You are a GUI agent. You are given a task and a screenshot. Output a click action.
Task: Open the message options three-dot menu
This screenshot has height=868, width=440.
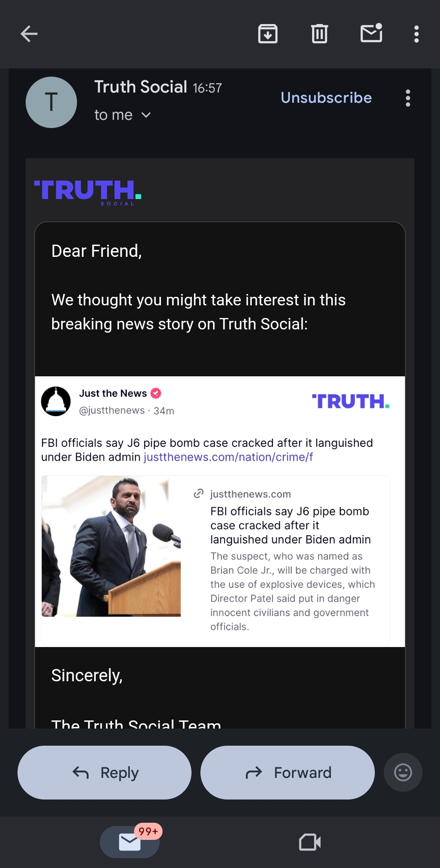(408, 98)
